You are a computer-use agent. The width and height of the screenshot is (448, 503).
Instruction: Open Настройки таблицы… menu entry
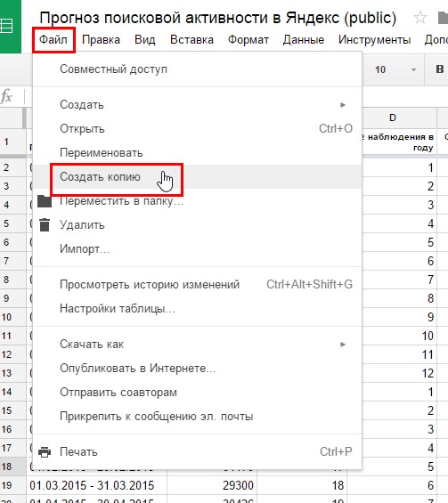coord(198,309)
